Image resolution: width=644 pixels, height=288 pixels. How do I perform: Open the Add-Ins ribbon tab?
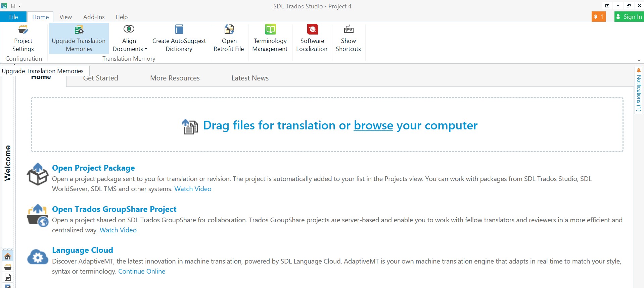point(94,17)
